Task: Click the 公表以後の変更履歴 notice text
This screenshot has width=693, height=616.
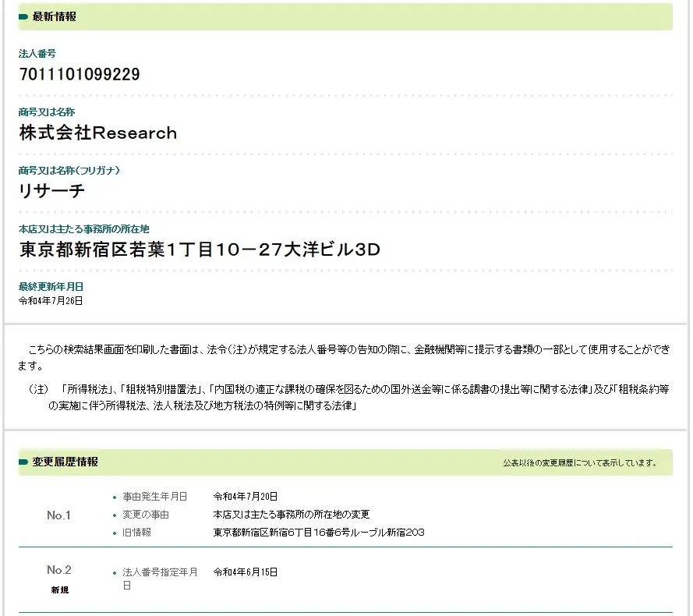Action: pyautogui.click(x=579, y=463)
